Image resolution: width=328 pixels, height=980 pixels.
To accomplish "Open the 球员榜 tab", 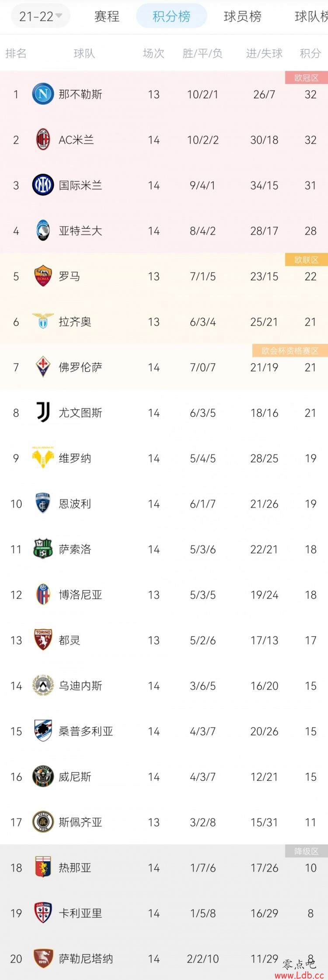I will click(243, 17).
